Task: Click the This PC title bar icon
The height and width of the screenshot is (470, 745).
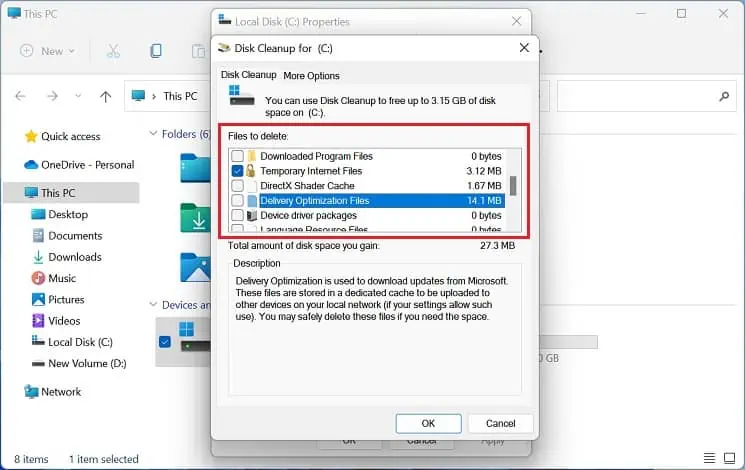Action: click(14, 13)
